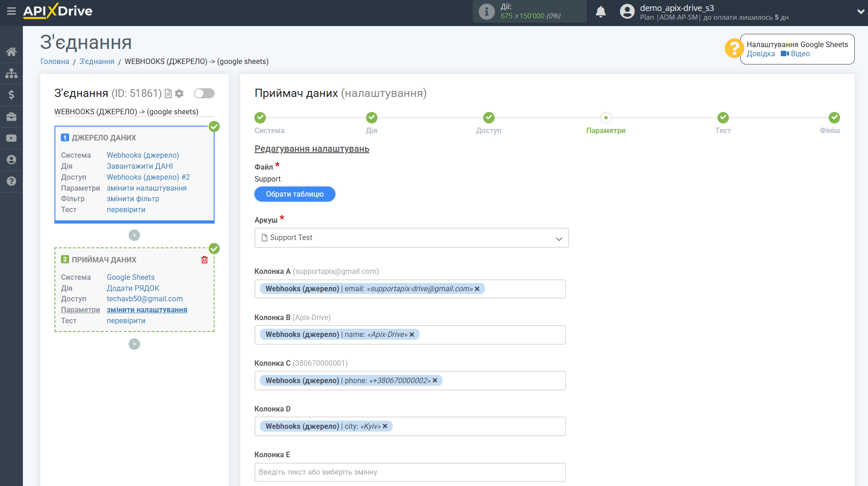The width and height of the screenshot is (868, 486).
Task: Open the Відео tutorial link
Action: pyautogui.click(x=795, y=53)
